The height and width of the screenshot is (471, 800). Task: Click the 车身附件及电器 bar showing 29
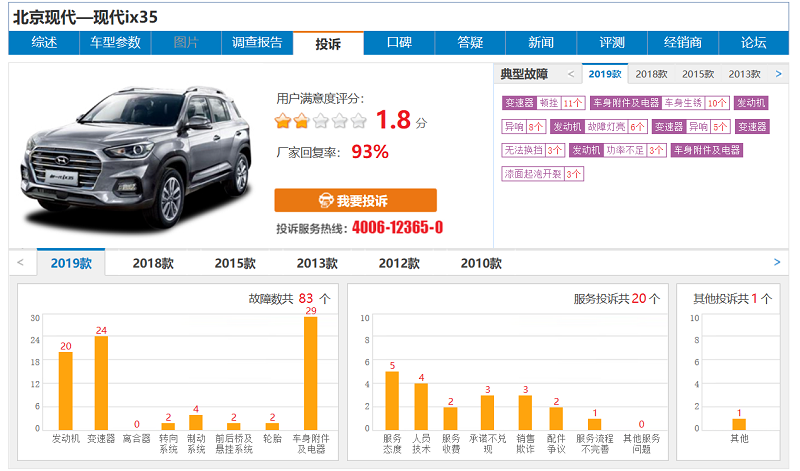click(x=311, y=374)
